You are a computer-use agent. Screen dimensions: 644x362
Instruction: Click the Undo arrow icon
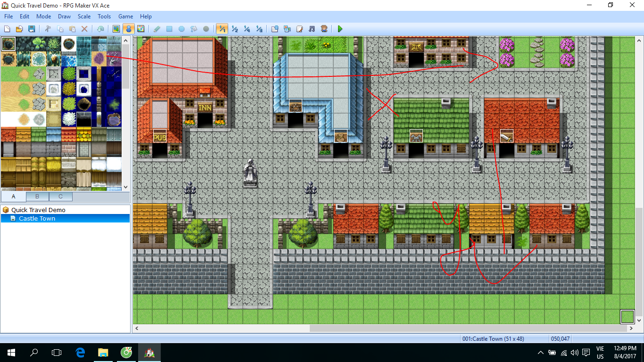(100, 29)
